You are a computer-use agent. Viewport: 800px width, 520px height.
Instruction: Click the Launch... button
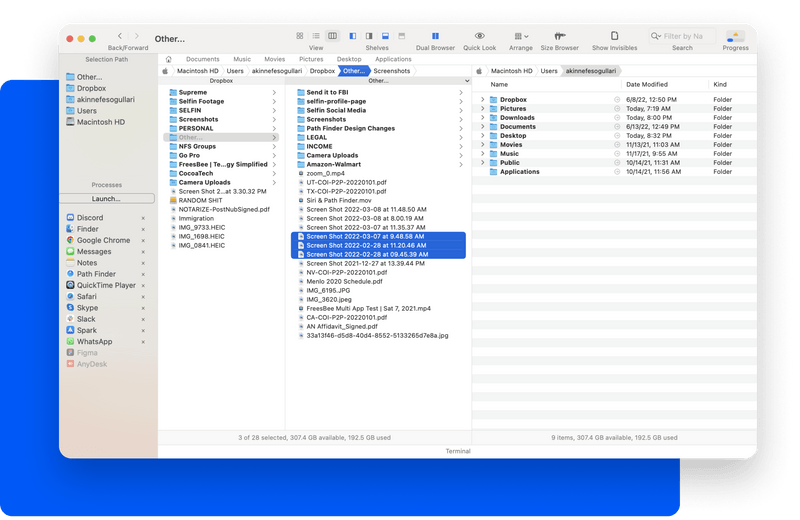[106, 198]
